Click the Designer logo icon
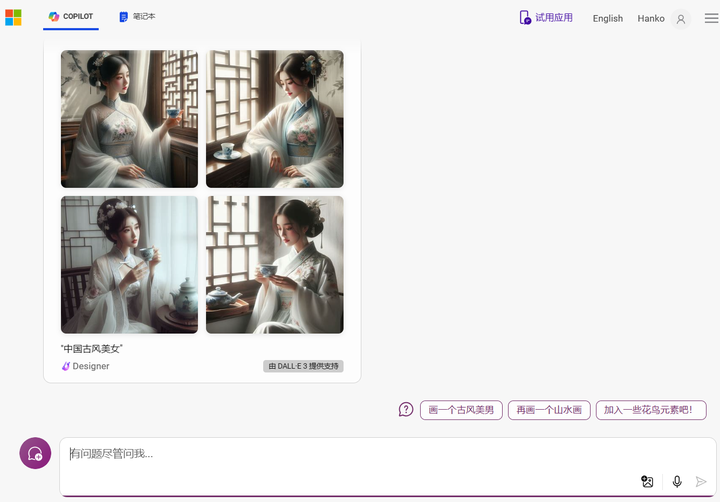The width and height of the screenshot is (720, 502). coord(66,366)
